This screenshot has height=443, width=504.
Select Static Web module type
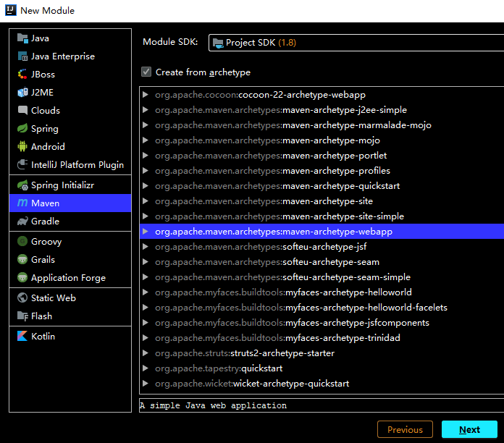[70, 298]
